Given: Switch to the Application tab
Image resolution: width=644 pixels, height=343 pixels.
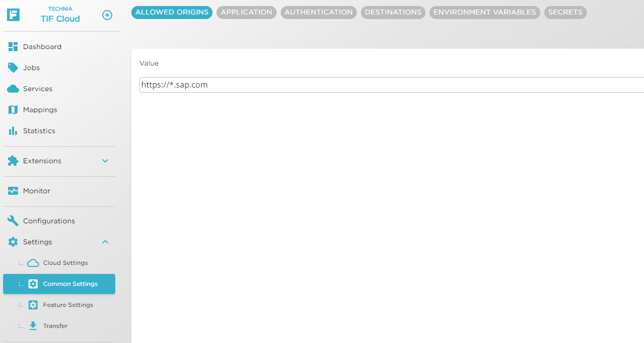Looking at the screenshot, I should click(x=246, y=13).
